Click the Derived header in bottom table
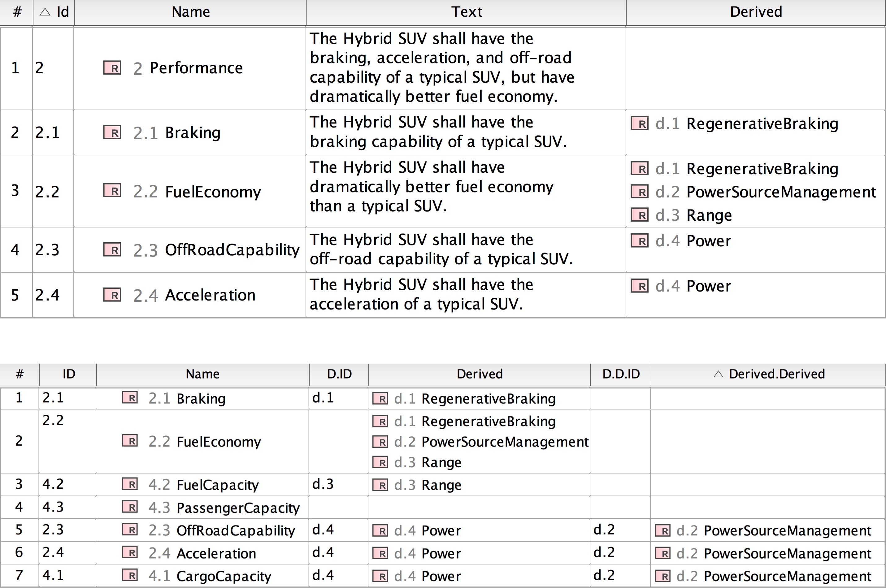The height and width of the screenshot is (588, 886). pyautogui.click(x=480, y=374)
